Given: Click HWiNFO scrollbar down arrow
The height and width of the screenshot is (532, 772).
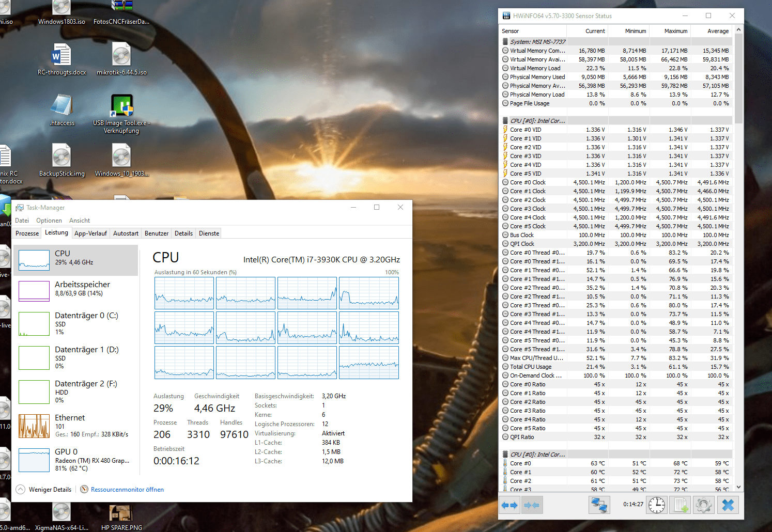Looking at the screenshot, I should [738, 487].
